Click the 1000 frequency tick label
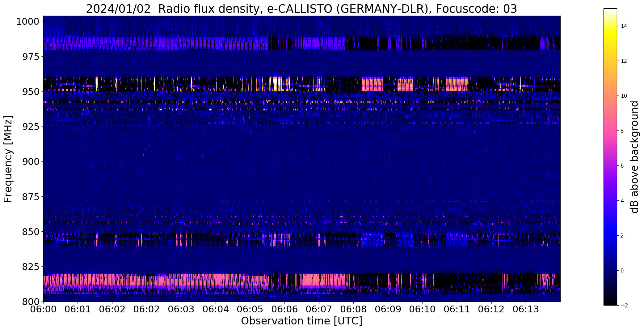 27,22
